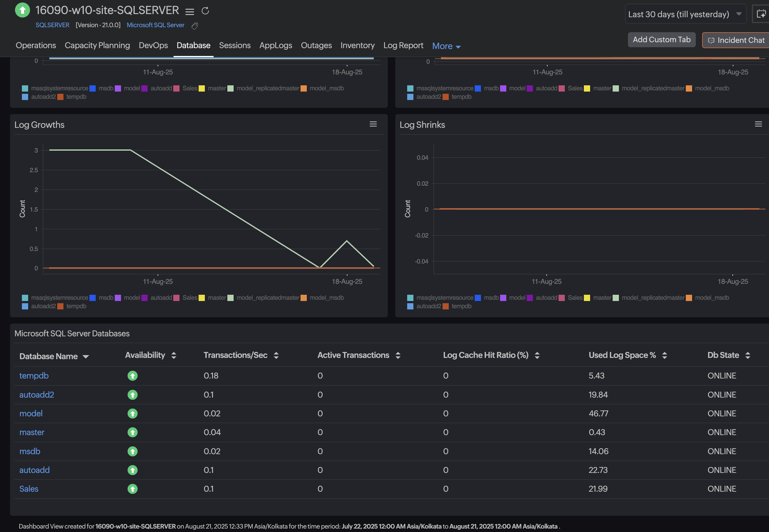Click the green monitor status up icon

click(22, 10)
